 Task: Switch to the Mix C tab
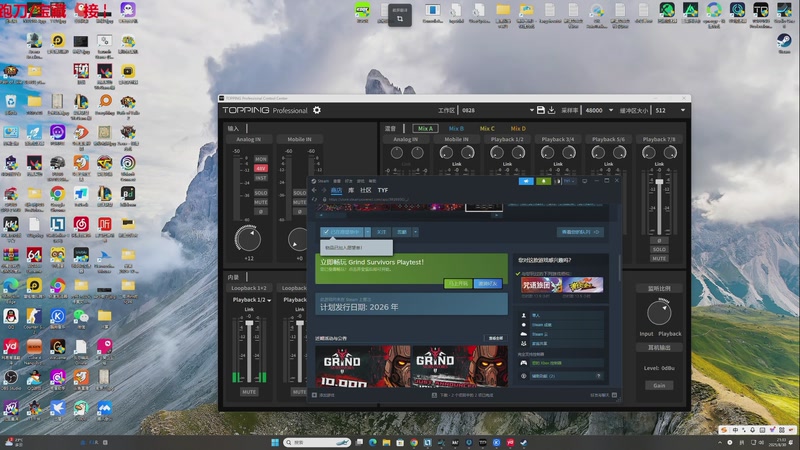[487, 129]
